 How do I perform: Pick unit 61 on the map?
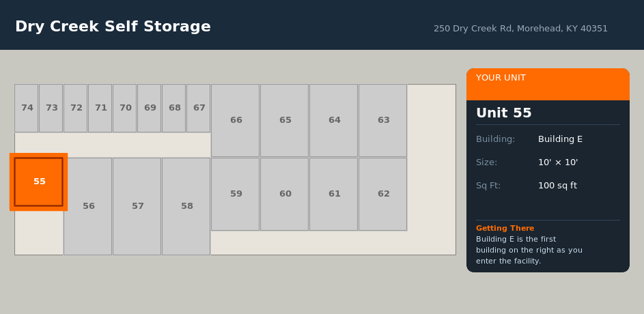pos(334,194)
